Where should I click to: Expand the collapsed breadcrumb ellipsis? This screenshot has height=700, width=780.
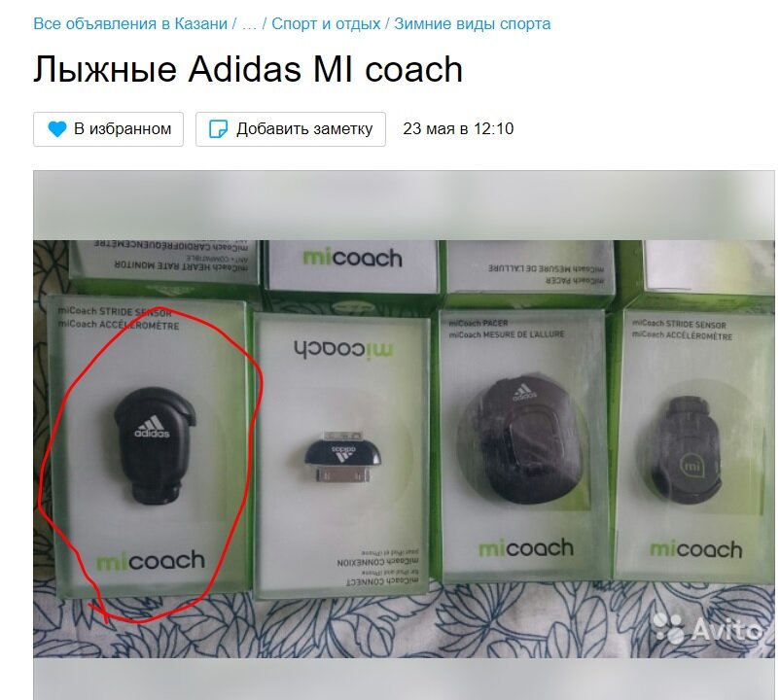point(249,24)
